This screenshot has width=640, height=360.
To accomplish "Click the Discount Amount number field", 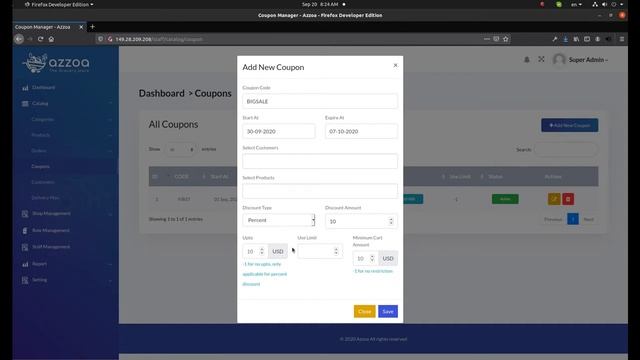I will click(x=361, y=221).
